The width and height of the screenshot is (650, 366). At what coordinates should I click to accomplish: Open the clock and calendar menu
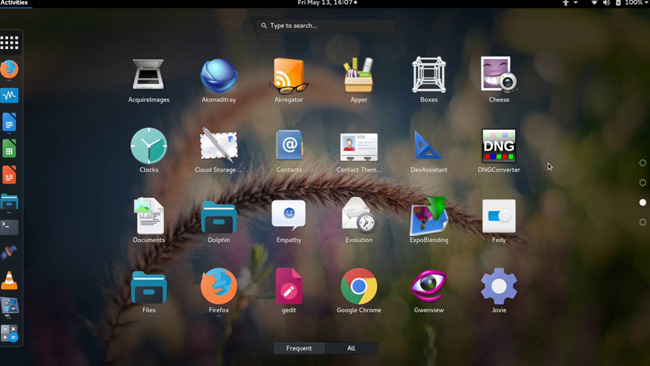tap(327, 3)
